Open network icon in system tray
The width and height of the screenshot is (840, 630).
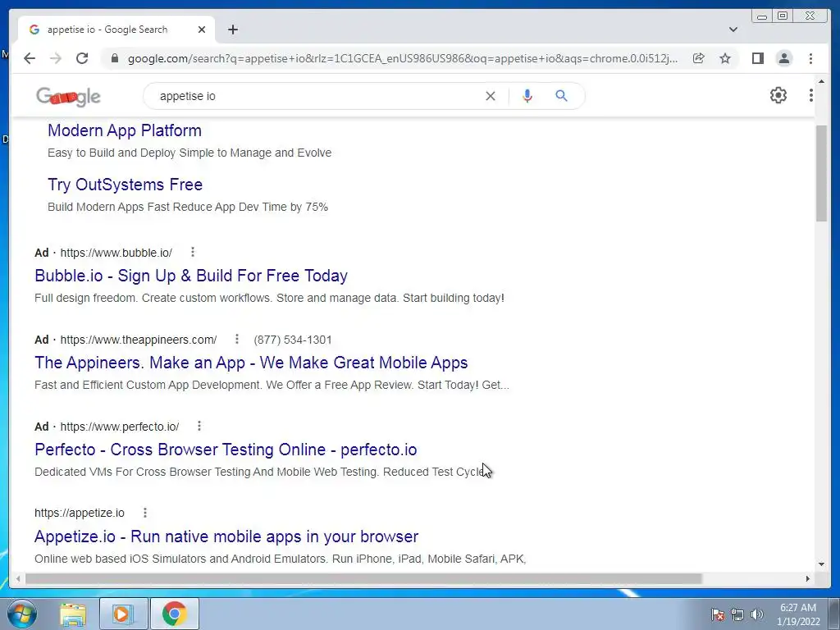coord(737,614)
